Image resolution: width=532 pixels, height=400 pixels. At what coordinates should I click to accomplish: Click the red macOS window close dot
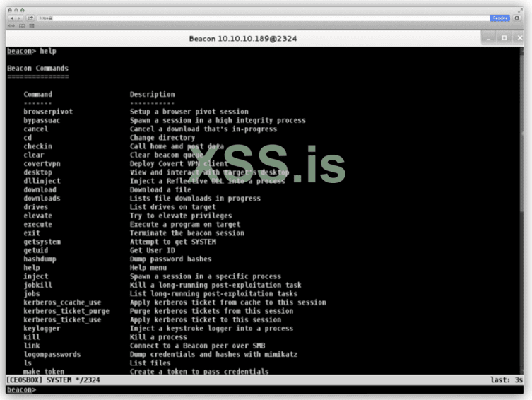point(9,11)
